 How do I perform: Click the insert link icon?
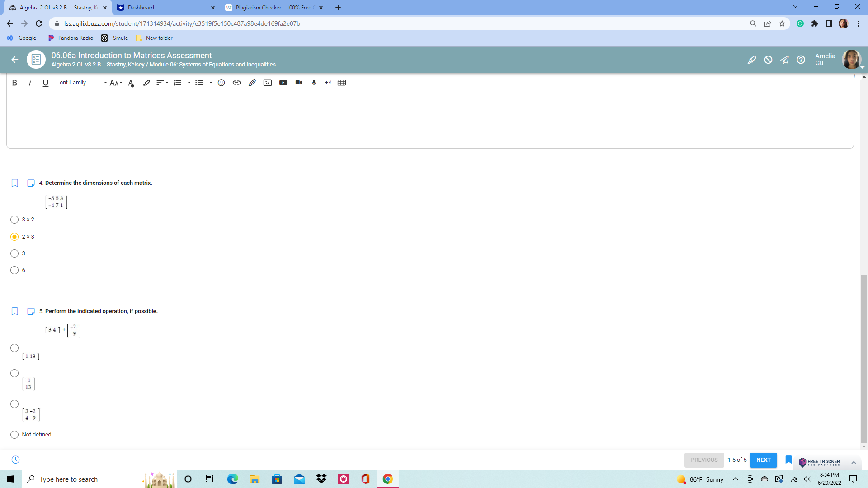tap(236, 83)
